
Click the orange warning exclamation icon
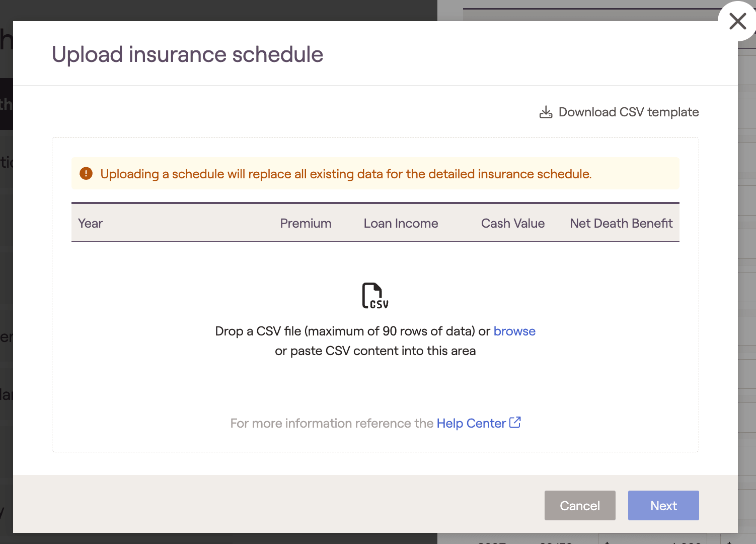(86, 174)
